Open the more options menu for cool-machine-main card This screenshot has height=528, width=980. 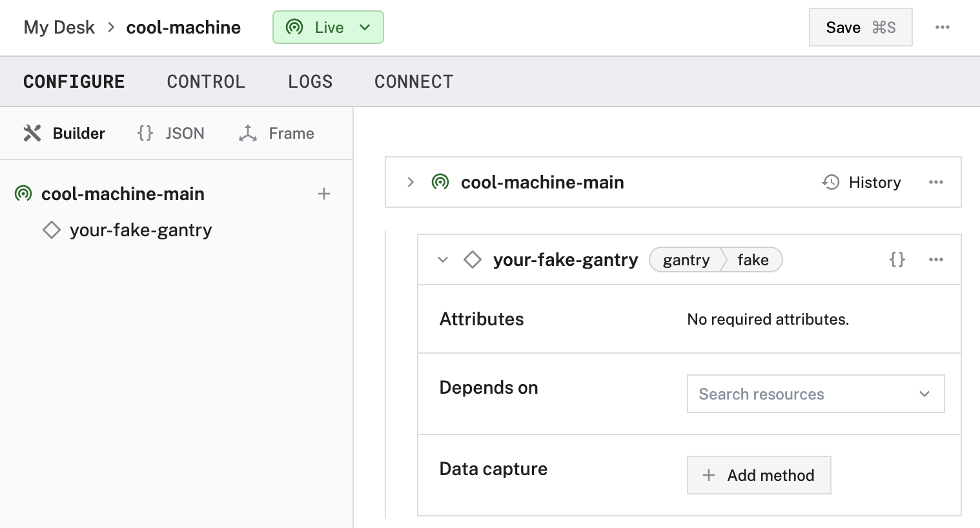(x=935, y=183)
